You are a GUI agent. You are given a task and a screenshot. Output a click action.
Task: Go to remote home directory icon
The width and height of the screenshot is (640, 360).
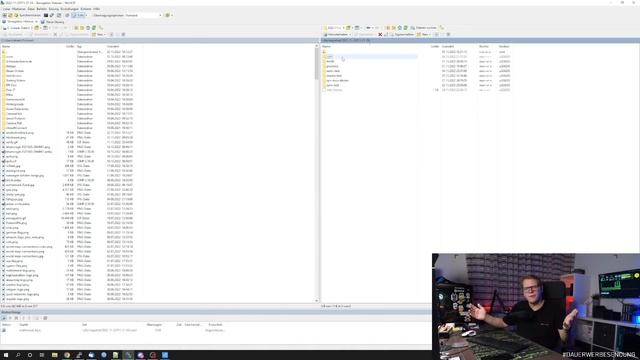[400, 28]
